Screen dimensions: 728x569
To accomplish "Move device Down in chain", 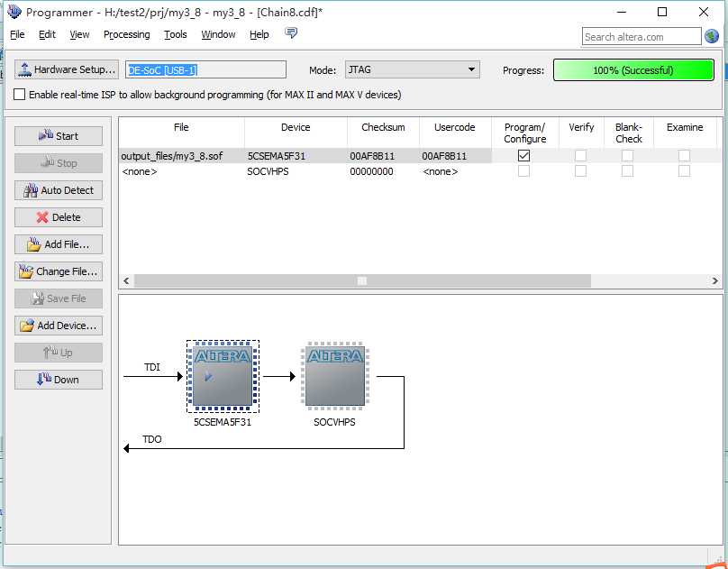I will pyautogui.click(x=59, y=380).
